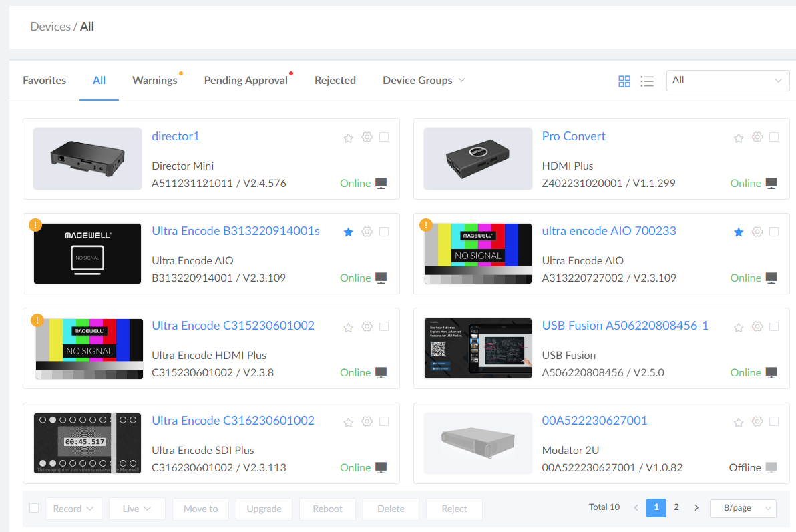796x532 pixels.
Task: Switch to the Warnings tab
Action: point(154,81)
